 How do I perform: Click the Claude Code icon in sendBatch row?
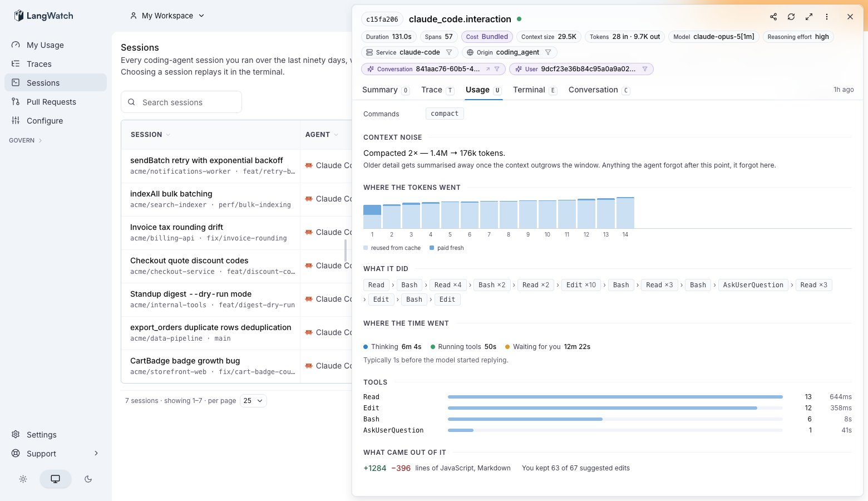coord(309,165)
